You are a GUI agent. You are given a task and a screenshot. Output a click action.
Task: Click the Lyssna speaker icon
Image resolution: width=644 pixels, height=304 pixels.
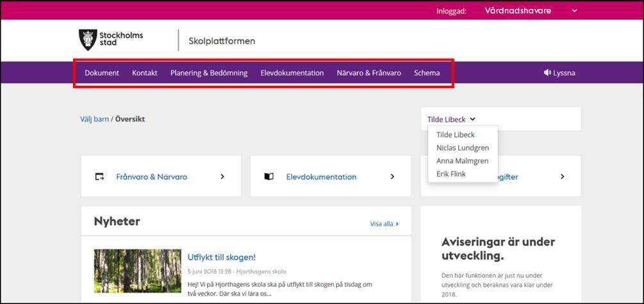click(x=547, y=73)
